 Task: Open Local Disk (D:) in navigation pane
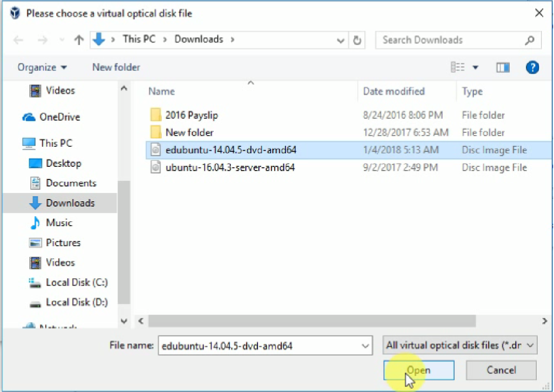tap(76, 303)
